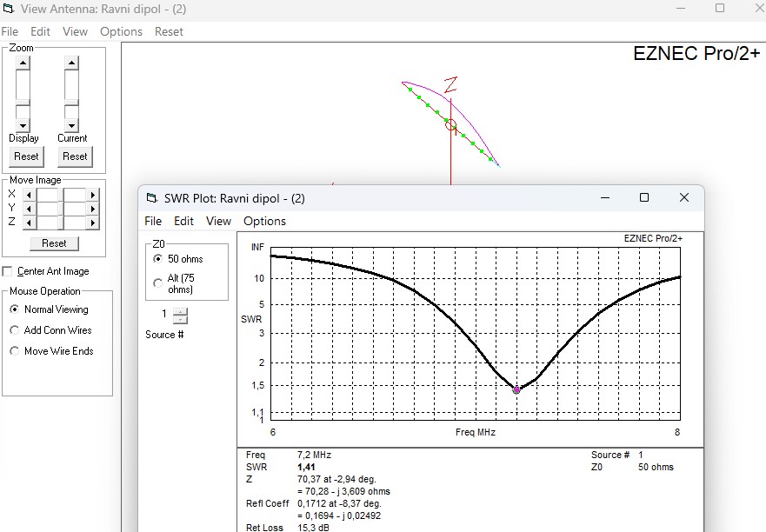Image resolution: width=766 pixels, height=532 pixels.
Task: Choose Move Wire Ends mouse mode
Action: (x=14, y=351)
